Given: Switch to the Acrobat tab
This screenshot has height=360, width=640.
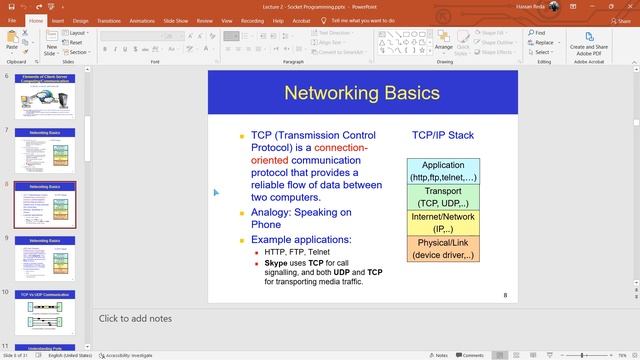Looking at the screenshot, I should [301, 20].
